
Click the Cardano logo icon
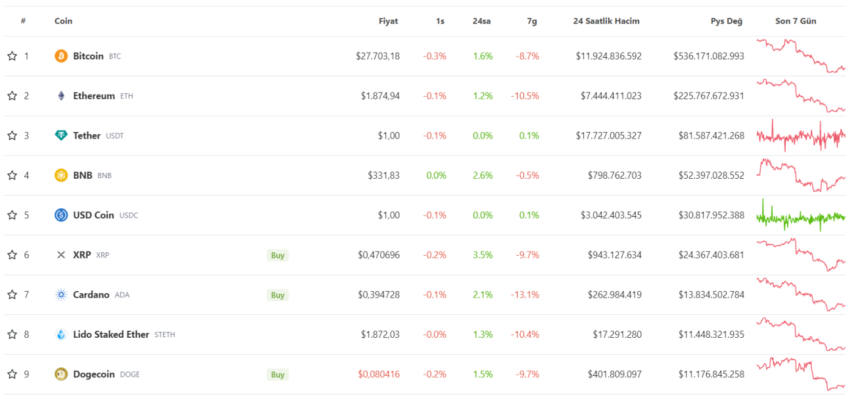(61, 295)
